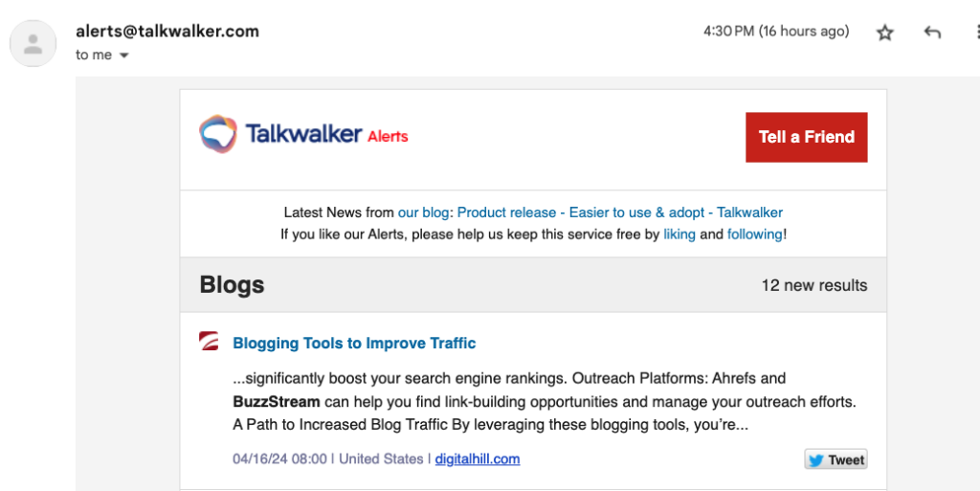
Task: Follow the "liking" link
Action: (x=679, y=234)
